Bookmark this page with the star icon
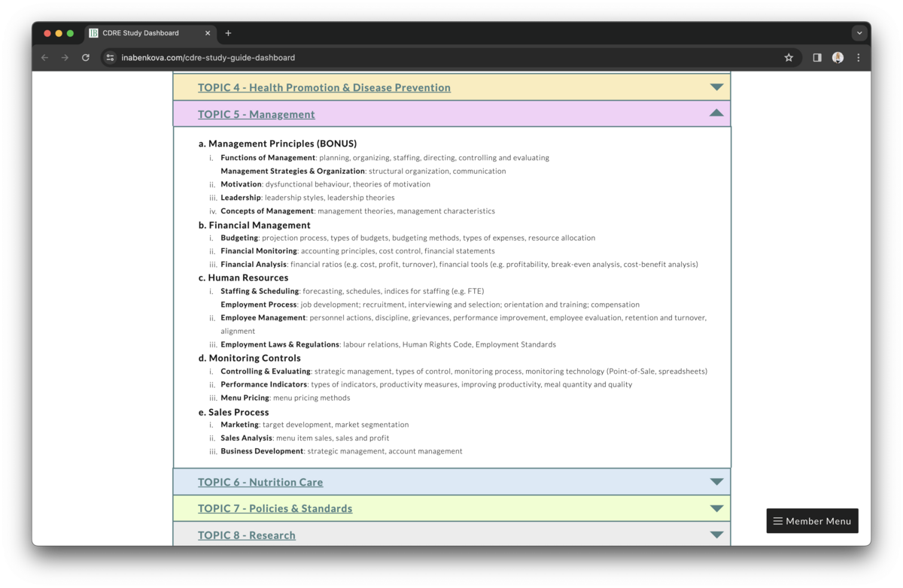903x588 pixels. (x=789, y=57)
